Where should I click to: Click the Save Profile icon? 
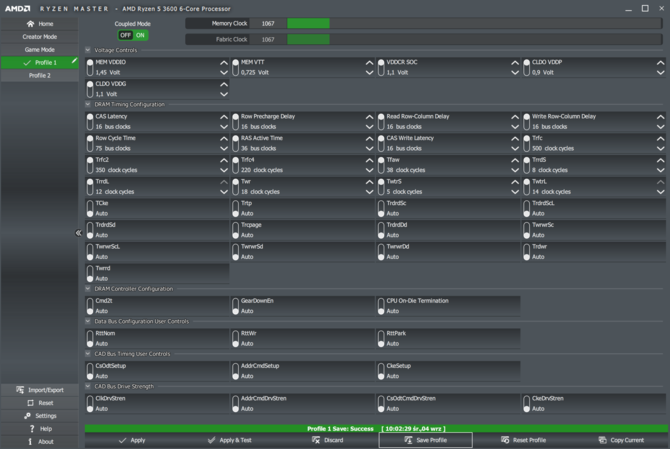(408, 440)
